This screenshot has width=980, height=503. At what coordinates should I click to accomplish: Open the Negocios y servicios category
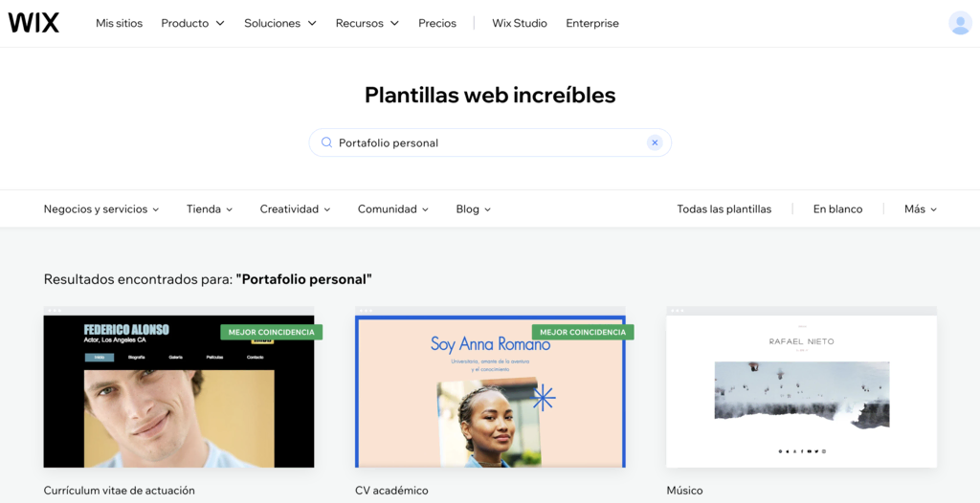click(101, 208)
